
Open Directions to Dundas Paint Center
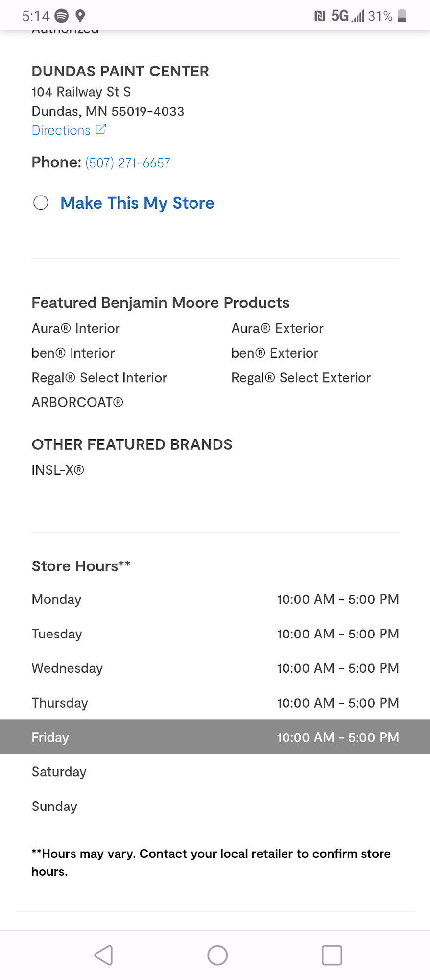point(61,130)
